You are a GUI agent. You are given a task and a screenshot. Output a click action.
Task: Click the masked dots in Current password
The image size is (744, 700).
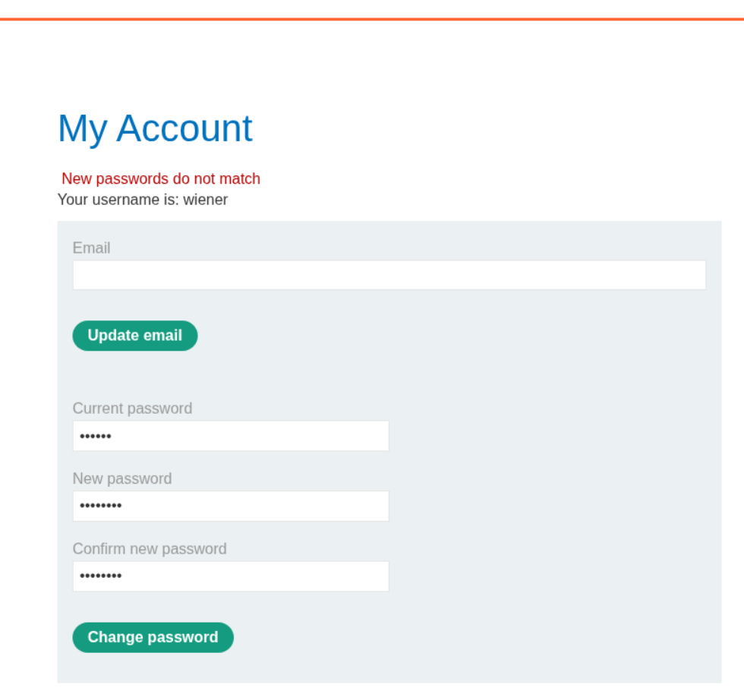(96, 437)
